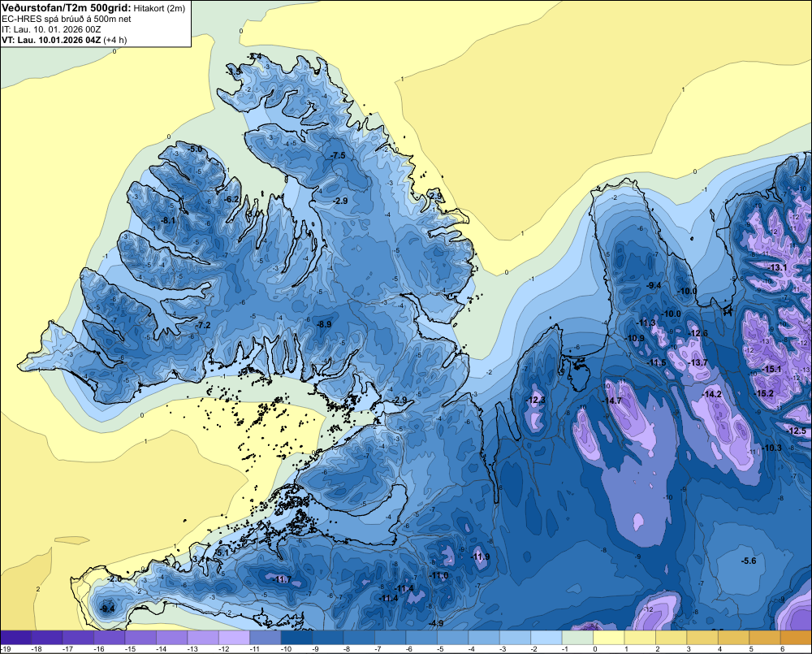This screenshot has width=812, height=654.
Task: Click the title 'Veðurstofan/T2m 500grid:'
Action: [x=67, y=8]
